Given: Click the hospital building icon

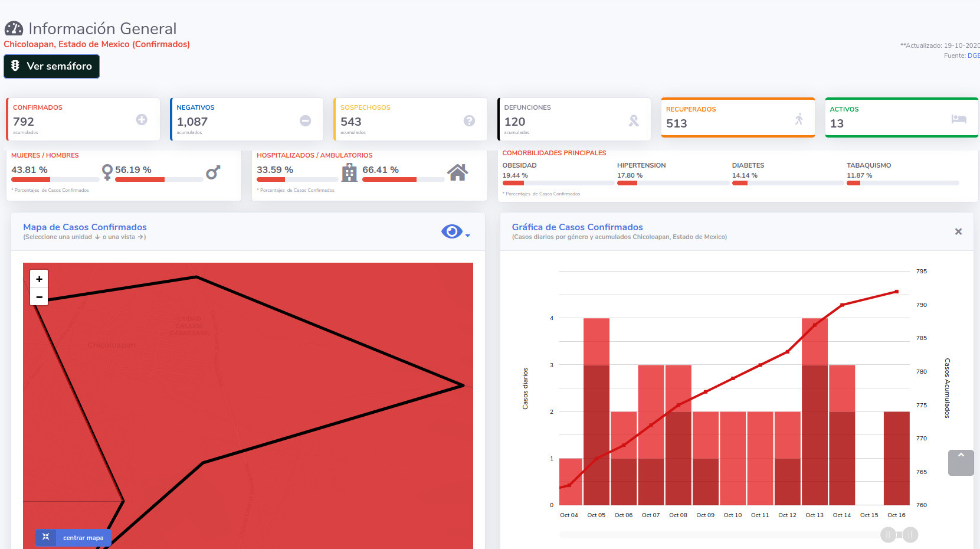Looking at the screenshot, I should tap(349, 172).
